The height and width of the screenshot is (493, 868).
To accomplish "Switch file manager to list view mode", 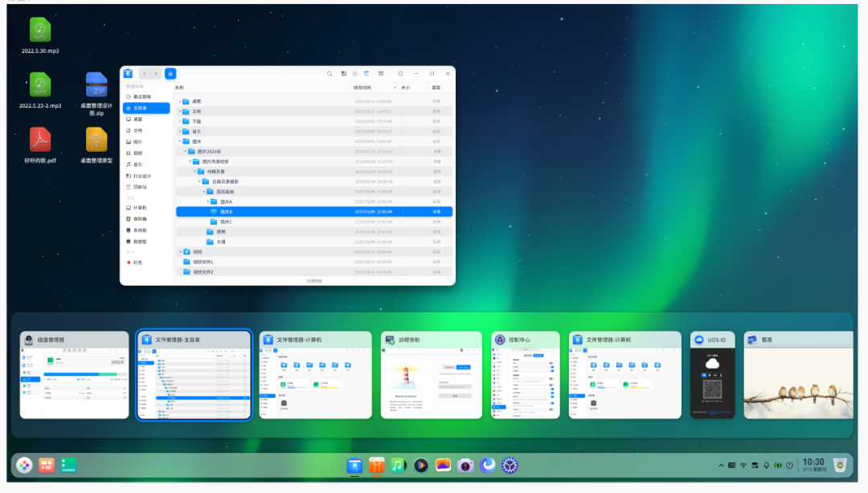I will coord(354,72).
